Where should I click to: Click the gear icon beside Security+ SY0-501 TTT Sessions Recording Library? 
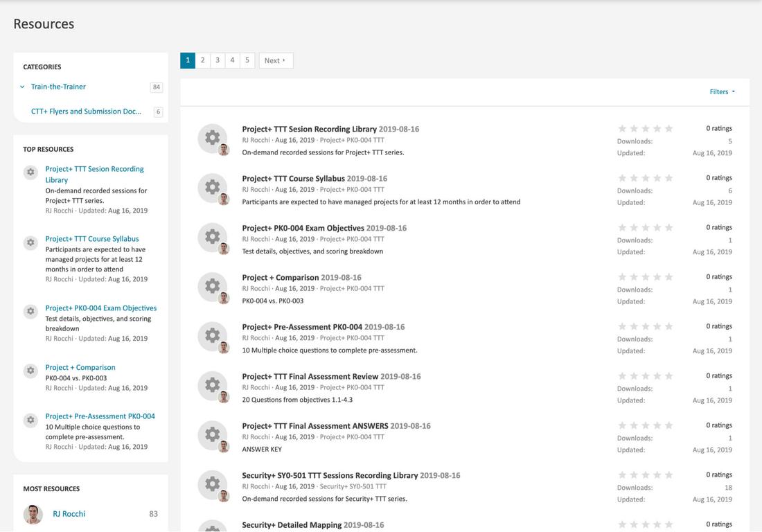[x=211, y=485]
